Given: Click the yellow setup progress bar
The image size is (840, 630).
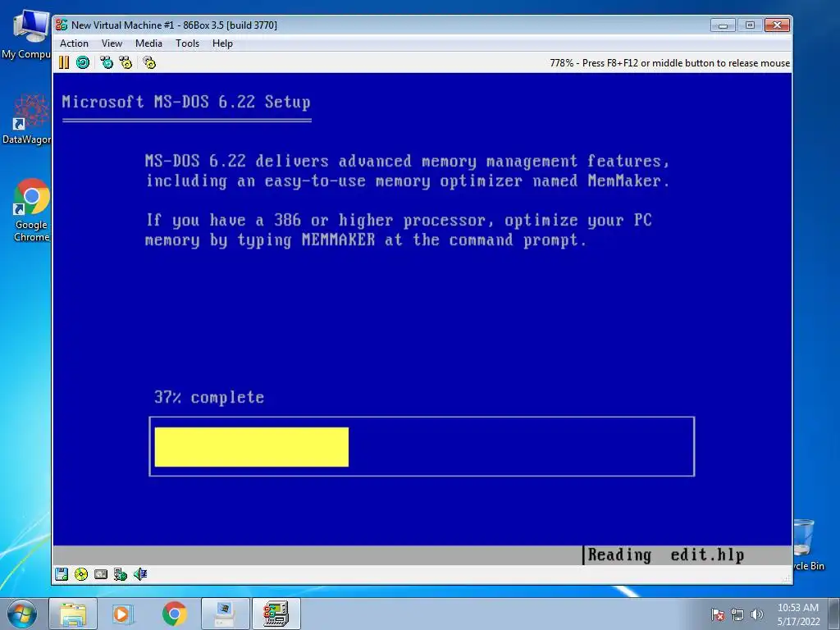Looking at the screenshot, I should (x=251, y=447).
